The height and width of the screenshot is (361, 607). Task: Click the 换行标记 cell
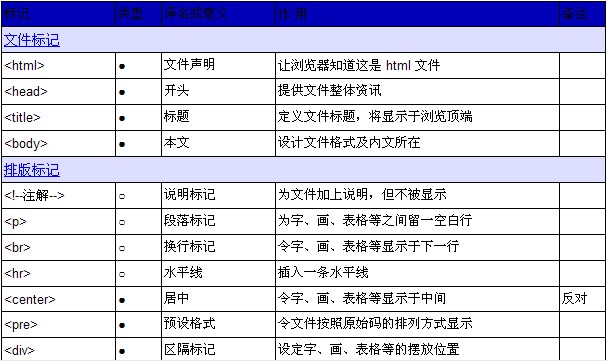pyautogui.click(x=218, y=247)
